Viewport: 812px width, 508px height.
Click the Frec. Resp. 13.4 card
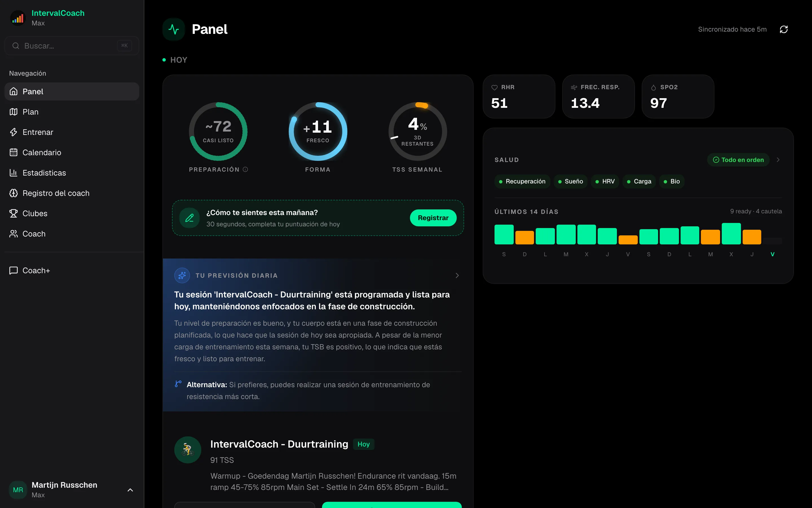click(x=598, y=97)
